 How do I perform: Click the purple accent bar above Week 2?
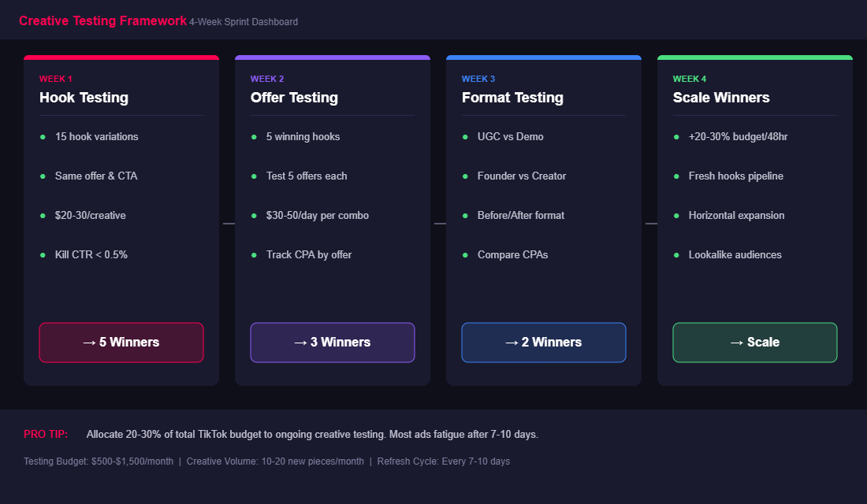point(332,57)
